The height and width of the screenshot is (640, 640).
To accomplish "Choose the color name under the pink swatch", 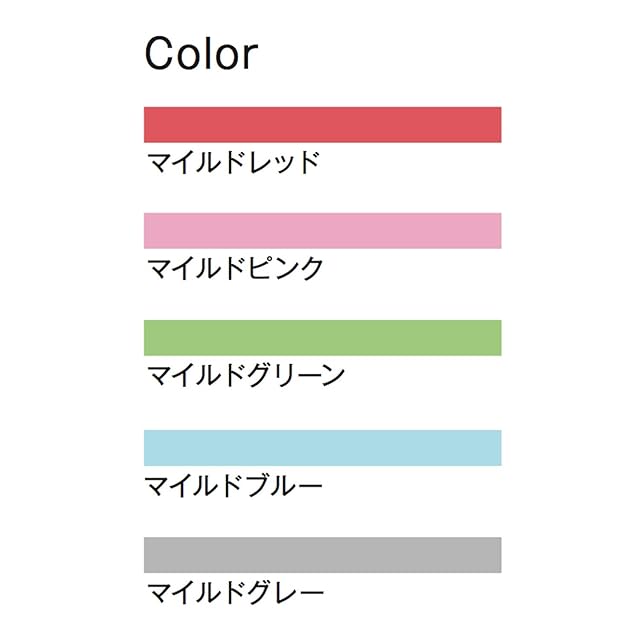I will 235,268.
